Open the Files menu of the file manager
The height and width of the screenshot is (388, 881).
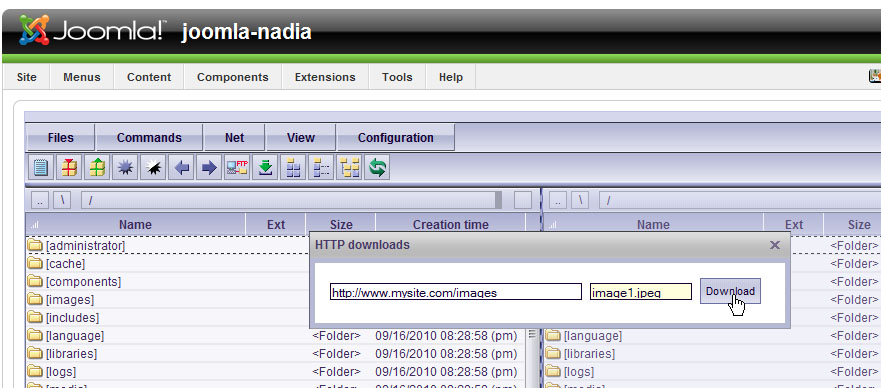click(x=61, y=138)
